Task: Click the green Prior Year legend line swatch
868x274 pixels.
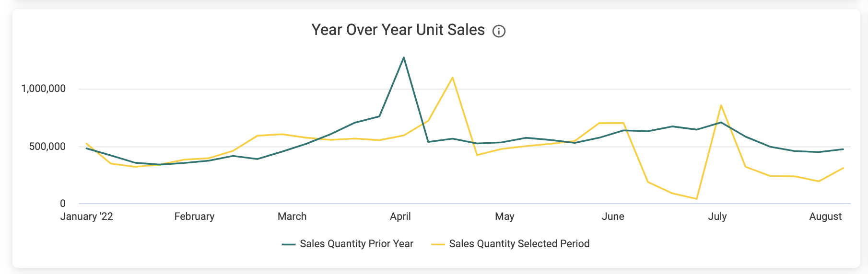Action: [x=289, y=244]
